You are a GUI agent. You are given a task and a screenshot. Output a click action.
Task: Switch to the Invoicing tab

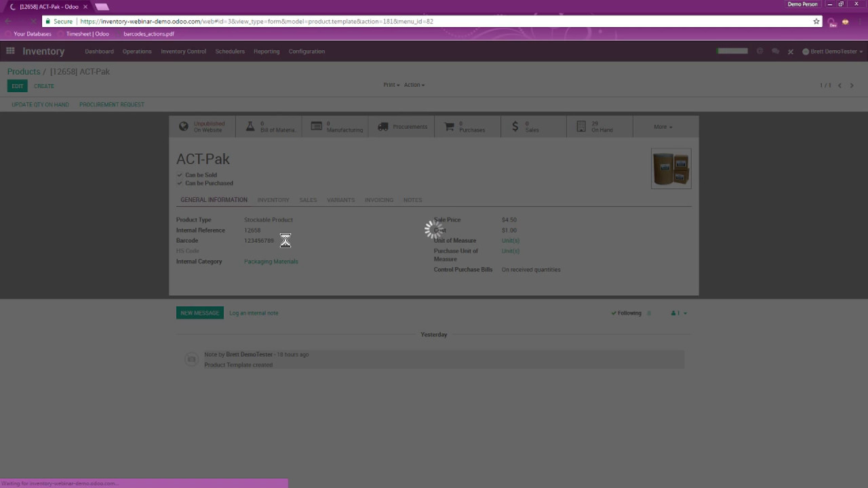(378, 200)
